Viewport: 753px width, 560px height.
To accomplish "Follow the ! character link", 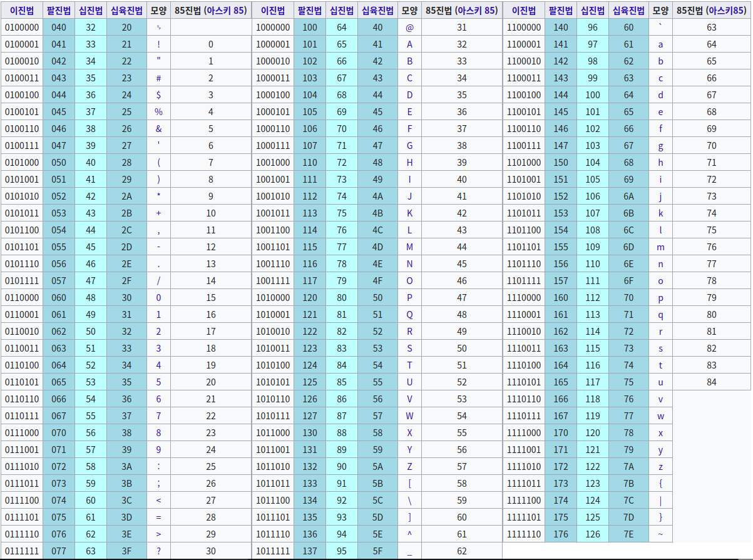I will [x=159, y=44].
